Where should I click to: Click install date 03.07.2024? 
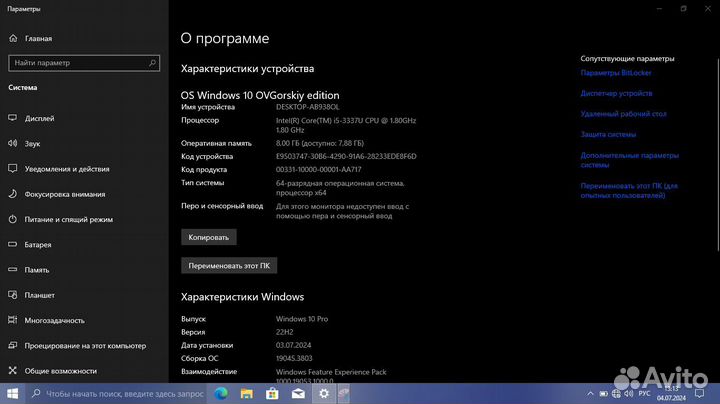click(293, 345)
